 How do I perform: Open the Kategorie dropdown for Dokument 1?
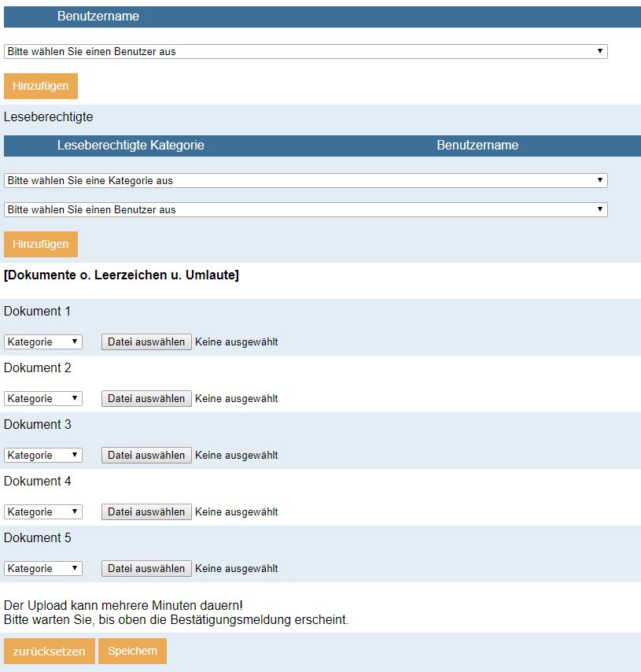tap(43, 342)
